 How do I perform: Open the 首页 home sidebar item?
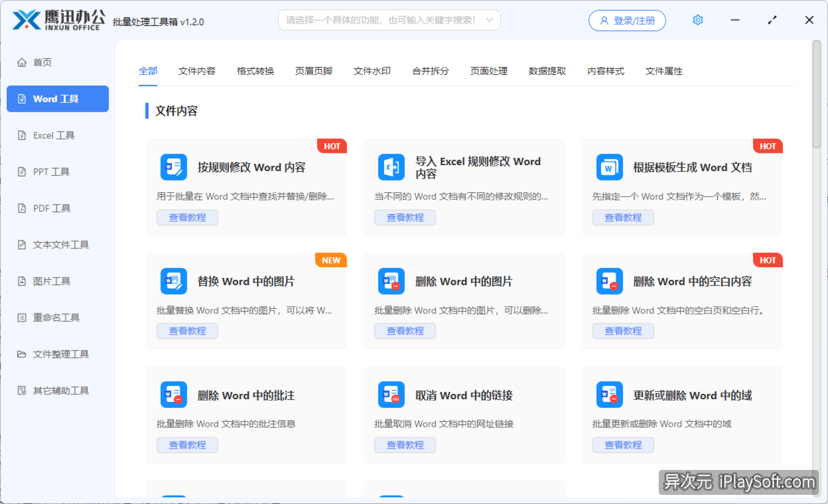(57, 62)
